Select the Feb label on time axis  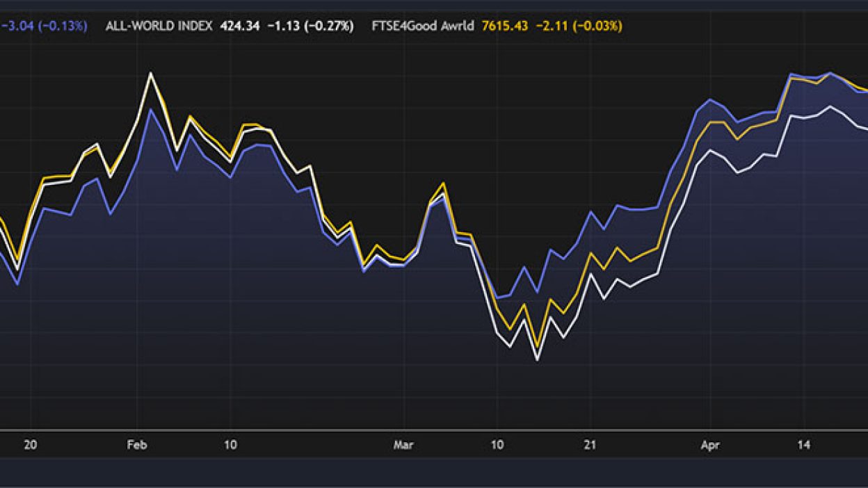click(136, 445)
